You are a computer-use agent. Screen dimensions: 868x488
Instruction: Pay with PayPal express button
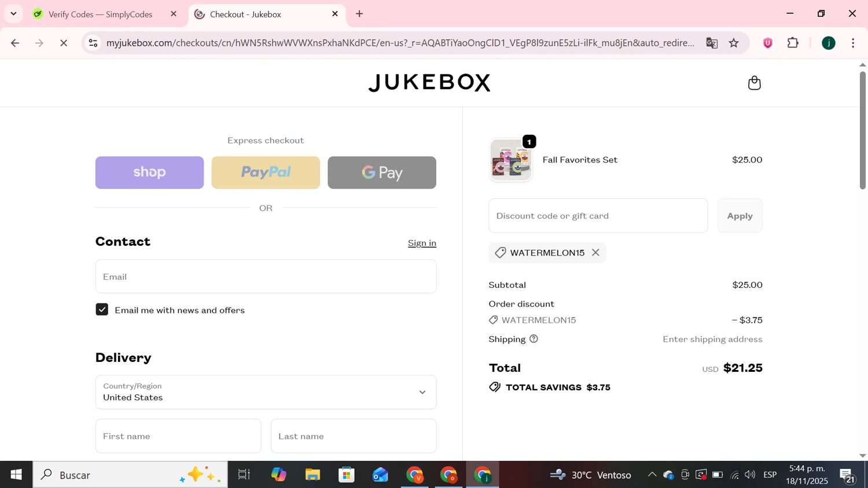pos(266,172)
